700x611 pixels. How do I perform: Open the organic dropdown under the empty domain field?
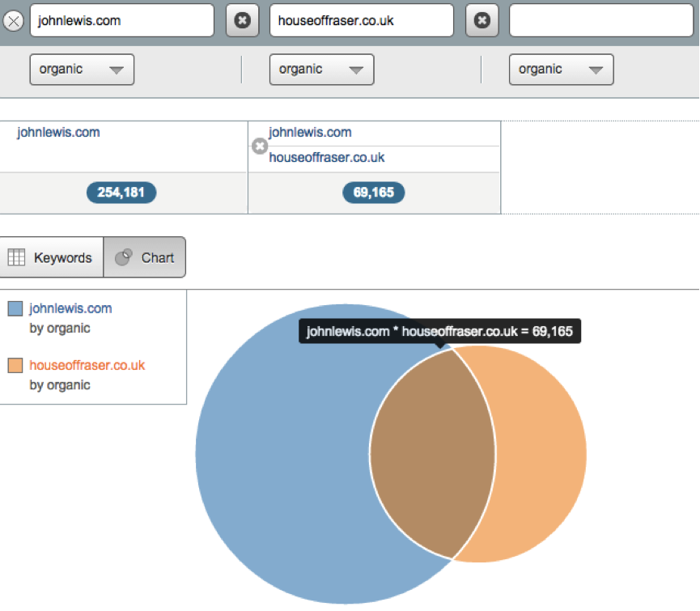point(561,70)
